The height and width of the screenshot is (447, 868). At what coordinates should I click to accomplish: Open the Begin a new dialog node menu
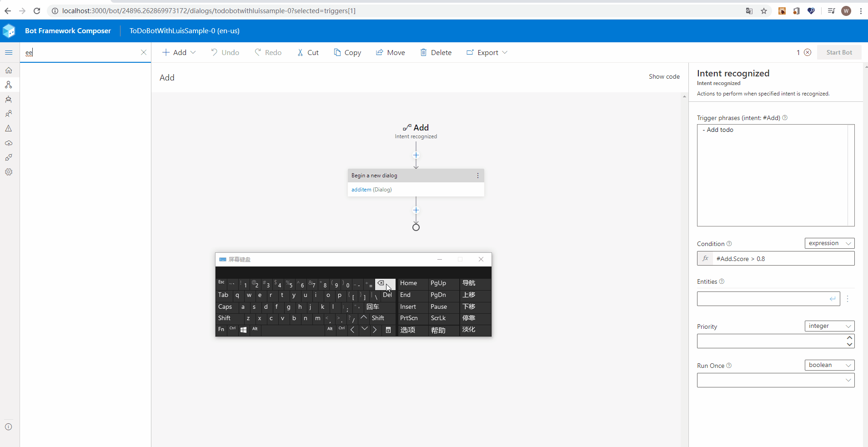point(477,176)
